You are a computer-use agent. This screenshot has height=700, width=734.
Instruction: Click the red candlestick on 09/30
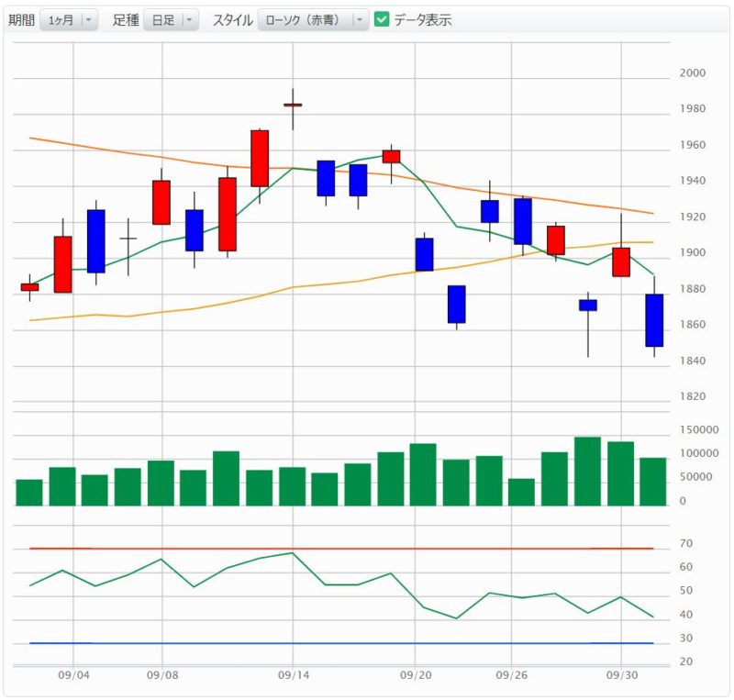pyautogui.click(x=621, y=262)
